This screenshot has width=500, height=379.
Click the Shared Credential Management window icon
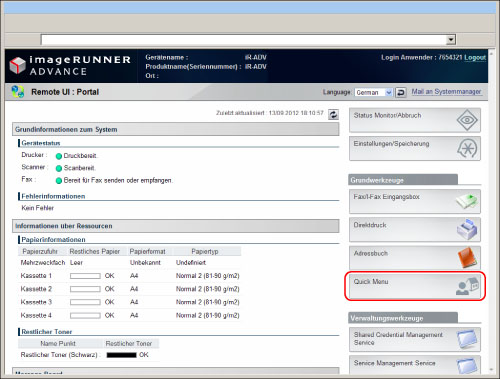pos(467,339)
